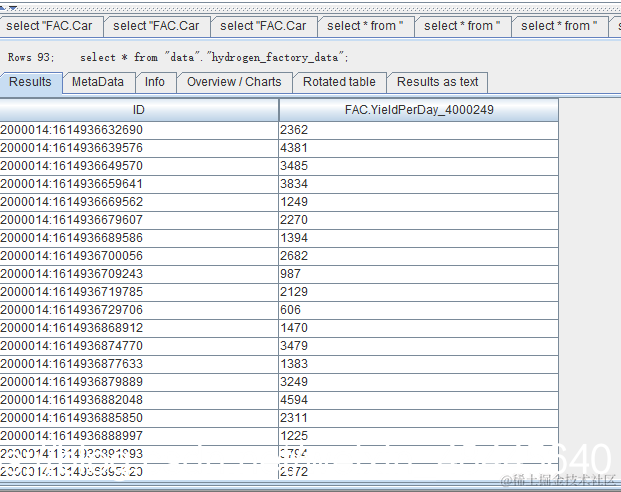Image resolution: width=621 pixels, height=492 pixels.
Task: Select ID cell 2000014:1614936649570
Action: (x=139, y=166)
